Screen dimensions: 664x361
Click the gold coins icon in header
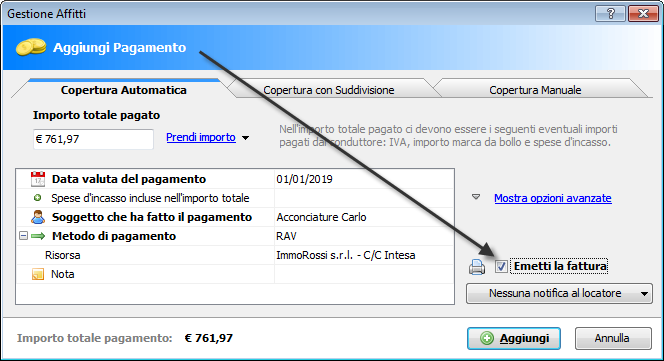click(x=31, y=47)
